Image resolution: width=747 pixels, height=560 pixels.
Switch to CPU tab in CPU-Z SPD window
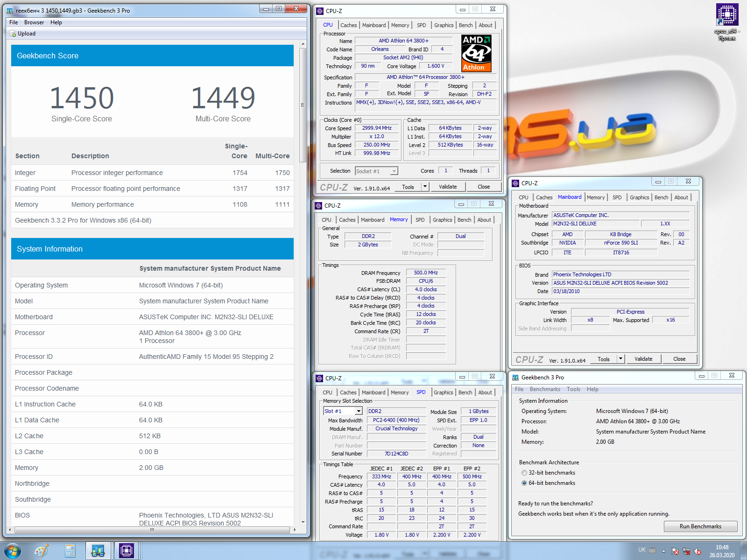pos(327,392)
